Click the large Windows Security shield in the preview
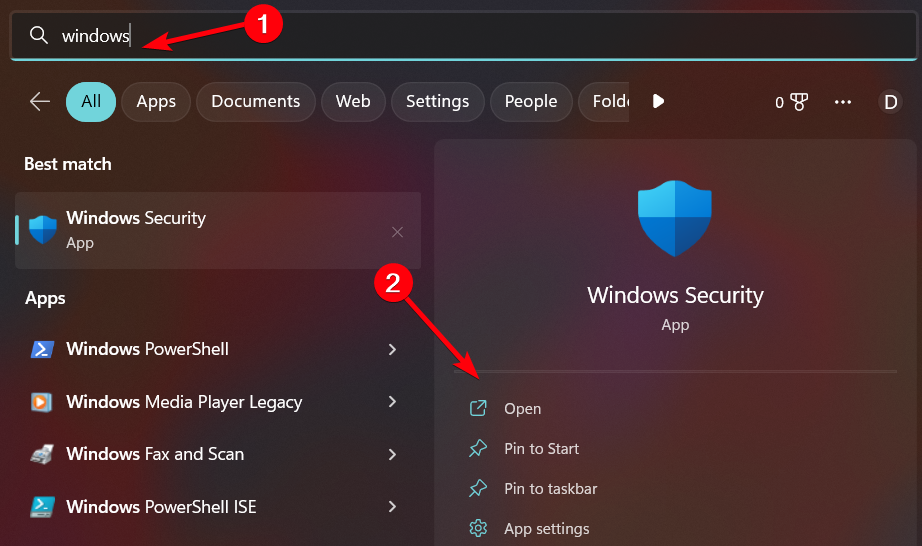This screenshot has width=922, height=546. click(x=674, y=218)
